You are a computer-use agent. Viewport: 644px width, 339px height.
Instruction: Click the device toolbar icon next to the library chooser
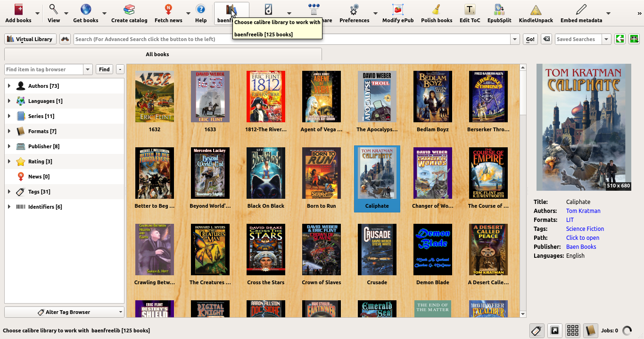coord(268,10)
